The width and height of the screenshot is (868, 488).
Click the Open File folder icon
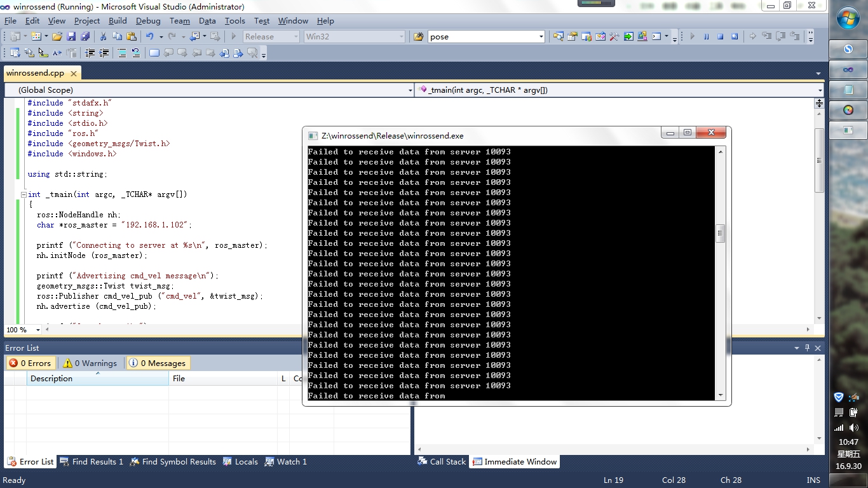click(57, 37)
